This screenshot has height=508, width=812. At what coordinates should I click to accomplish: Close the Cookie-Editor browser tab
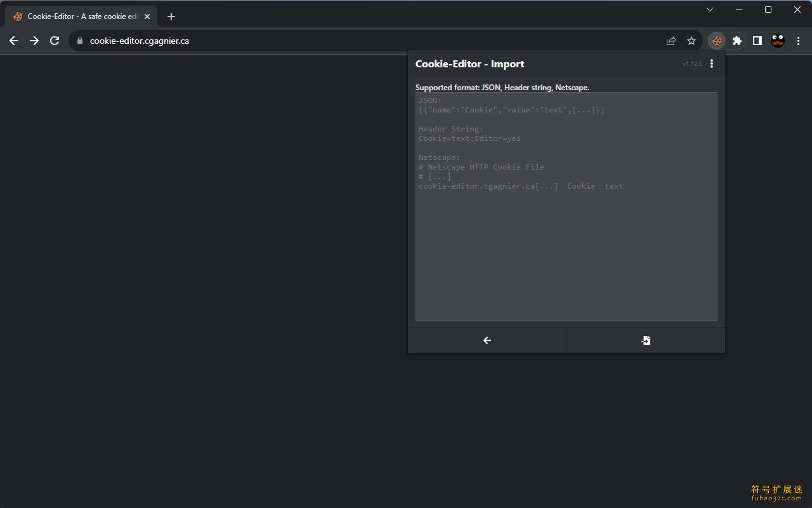point(147,17)
